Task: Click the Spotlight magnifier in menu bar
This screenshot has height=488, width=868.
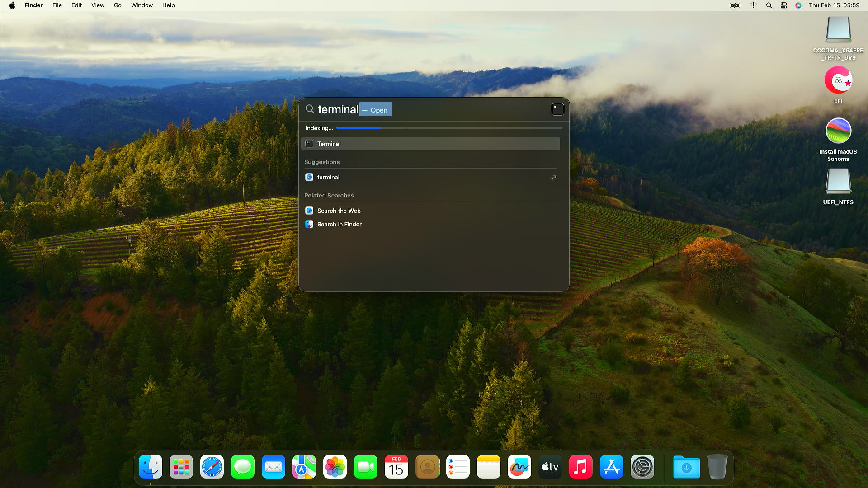Action: (769, 5)
